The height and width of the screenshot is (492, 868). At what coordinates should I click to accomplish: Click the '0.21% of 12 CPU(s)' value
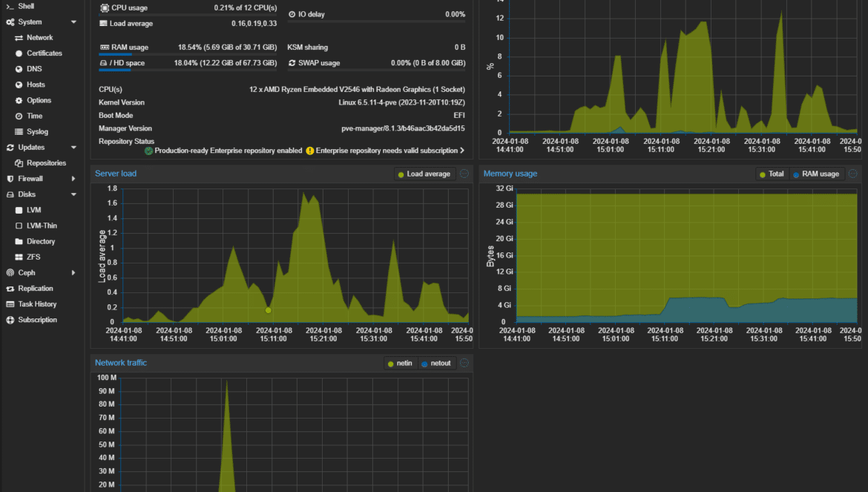246,8
